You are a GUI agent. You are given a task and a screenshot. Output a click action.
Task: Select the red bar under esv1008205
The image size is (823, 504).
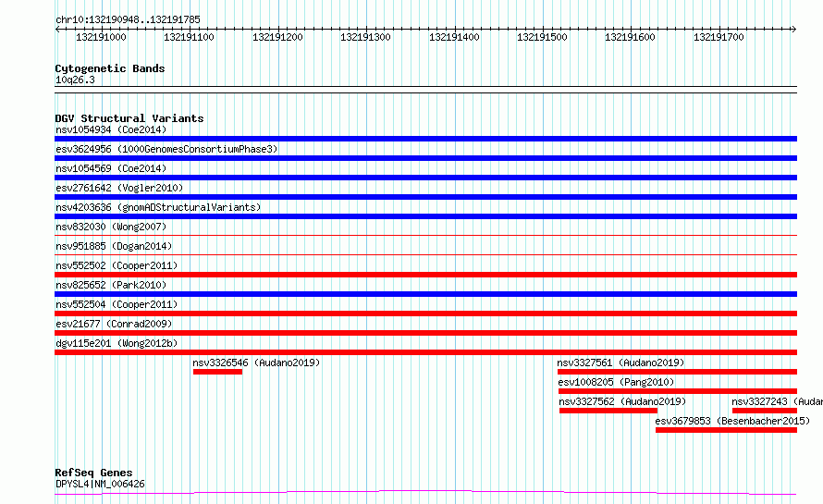point(678,391)
